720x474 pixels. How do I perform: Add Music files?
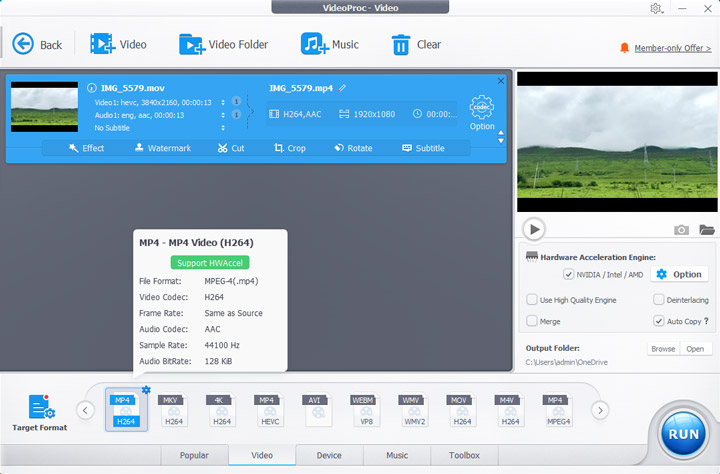329,44
